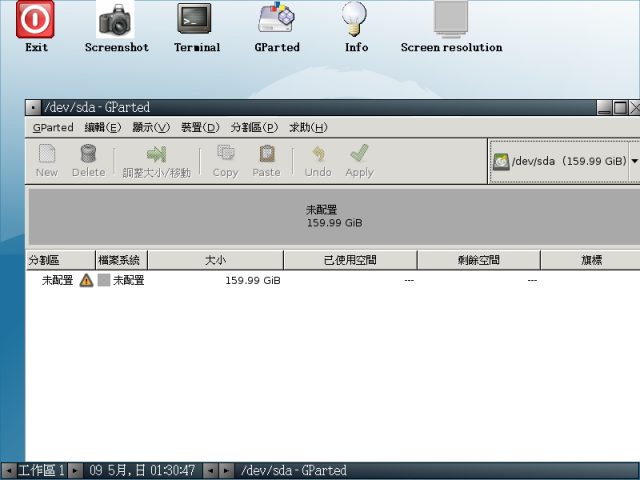Sort by the 分割區 column header
Image resolution: width=640 pixels, height=480 pixels.
60,260
